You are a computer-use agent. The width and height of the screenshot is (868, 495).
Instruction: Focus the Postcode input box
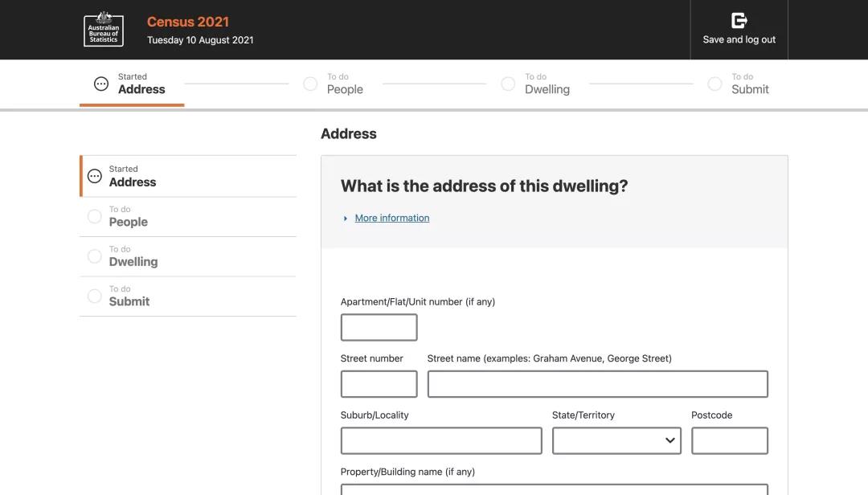(729, 440)
